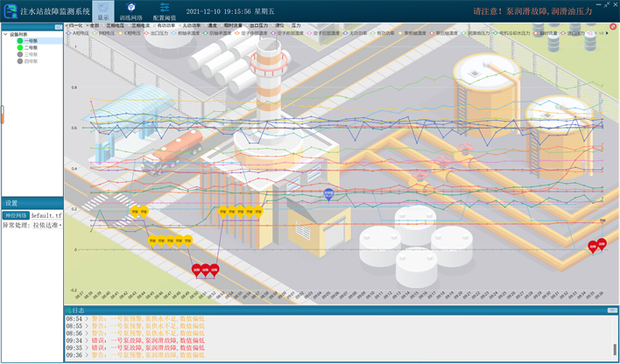Toggle the 出口压力 series in legend

(259, 26)
